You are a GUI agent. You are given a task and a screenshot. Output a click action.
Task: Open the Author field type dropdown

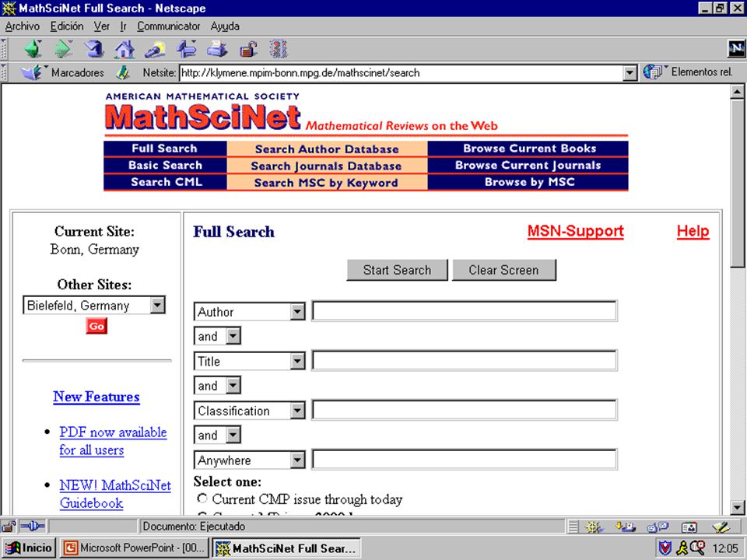pyautogui.click(x=297, y=312)
